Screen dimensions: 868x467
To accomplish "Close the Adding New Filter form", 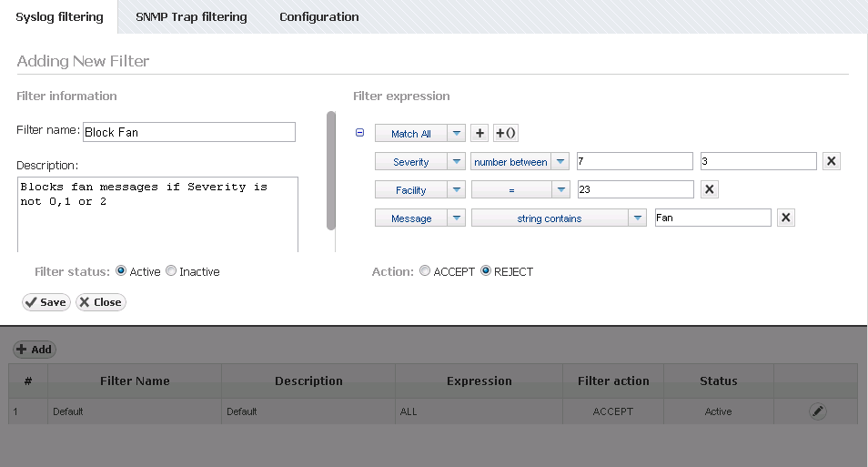I will coord(100,302).
